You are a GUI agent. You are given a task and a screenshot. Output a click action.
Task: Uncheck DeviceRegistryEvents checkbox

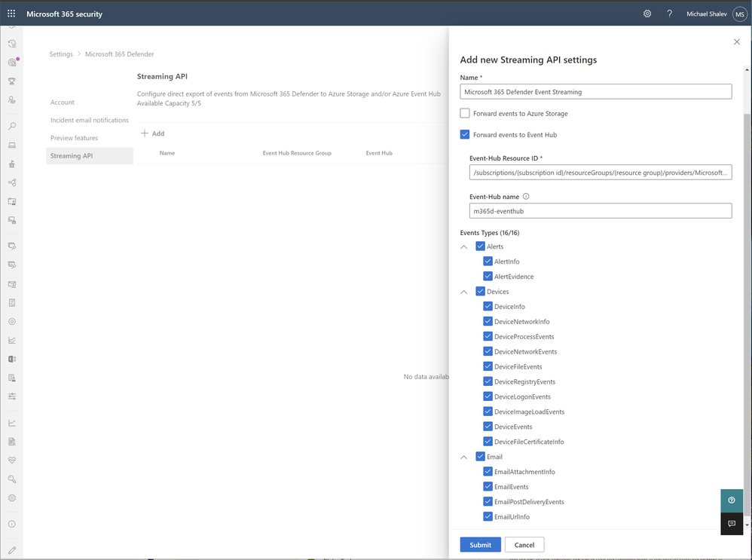click(x=488, y=381)
